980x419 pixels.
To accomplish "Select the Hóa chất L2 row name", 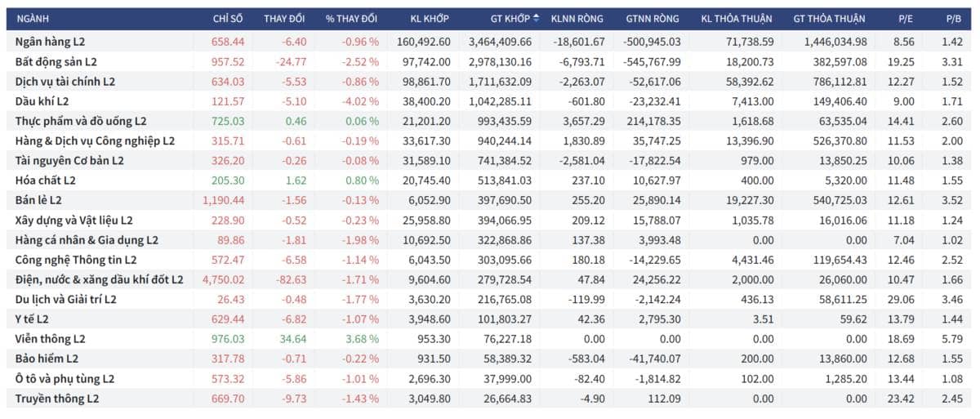I will 45,180.
